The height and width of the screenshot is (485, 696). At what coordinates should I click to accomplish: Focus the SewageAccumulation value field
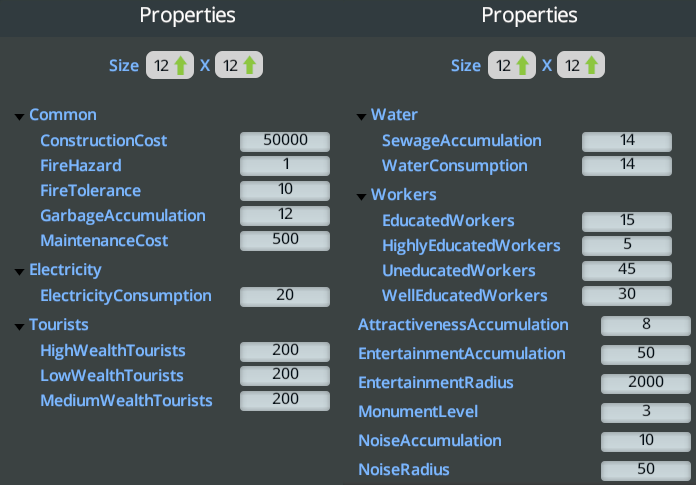click(x=627, y=141)
